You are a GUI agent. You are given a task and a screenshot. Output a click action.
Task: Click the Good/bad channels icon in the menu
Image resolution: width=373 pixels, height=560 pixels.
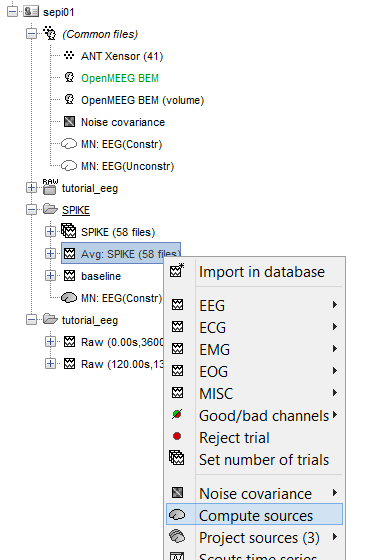coord(177,414)
